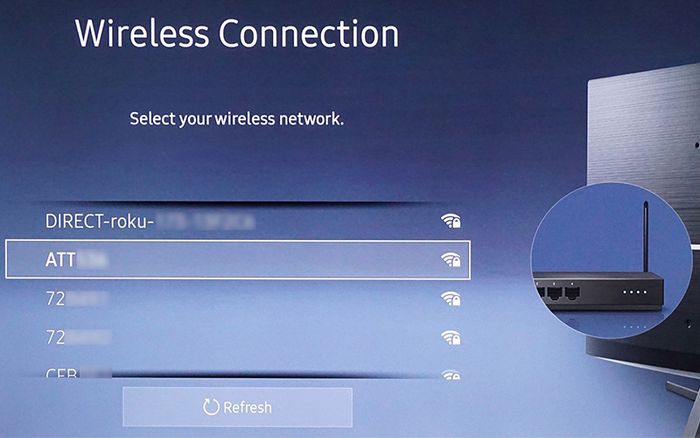Select the 72 network directly below ATT
This screenshot has width=700, height=438.
[238, 298]
